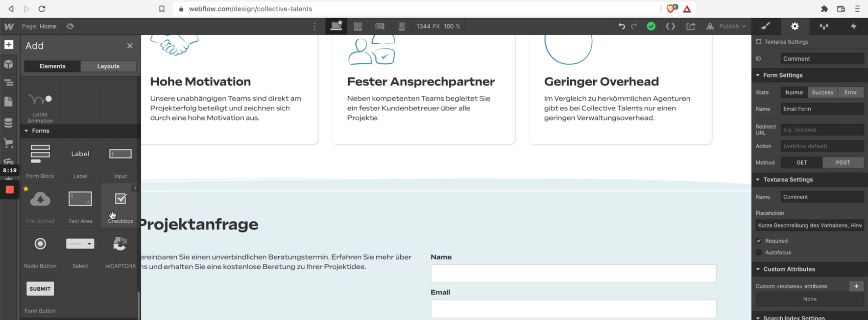868x320 pixels.
Task: Click green status checkmark icon
Action: click(x=651, y=26)
